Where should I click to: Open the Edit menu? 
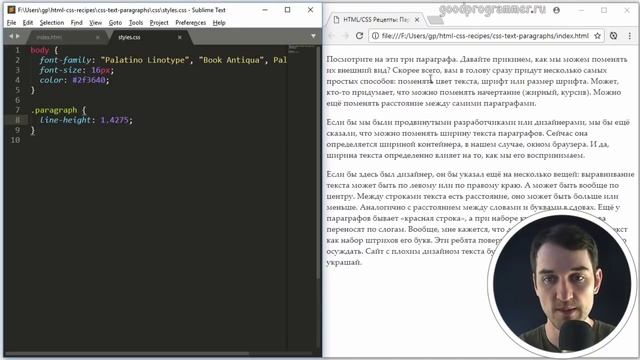[28, 23]
